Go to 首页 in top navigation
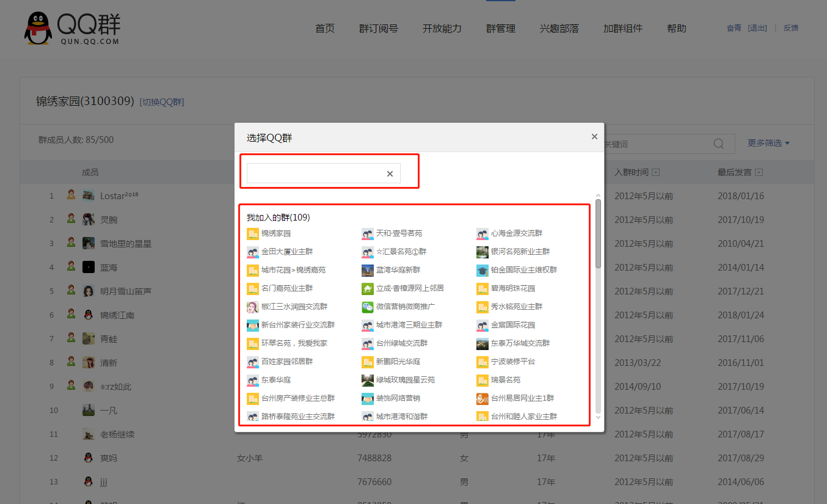Viewport: 827px width, 504px height. [325, 29]
